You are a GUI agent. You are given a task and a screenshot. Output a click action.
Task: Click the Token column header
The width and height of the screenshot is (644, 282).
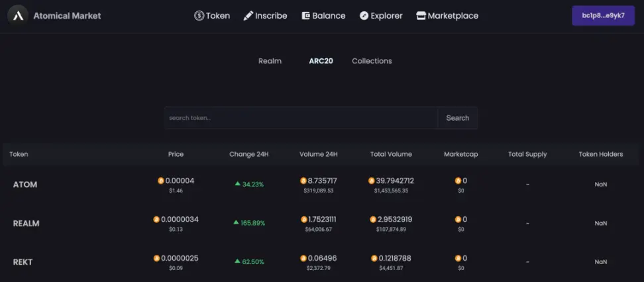[19, 154]
